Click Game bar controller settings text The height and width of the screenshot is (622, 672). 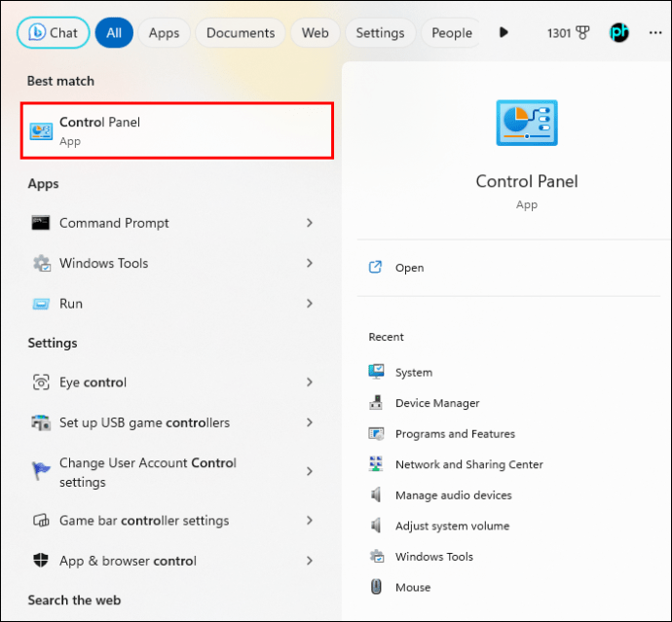tap(144, 521)
